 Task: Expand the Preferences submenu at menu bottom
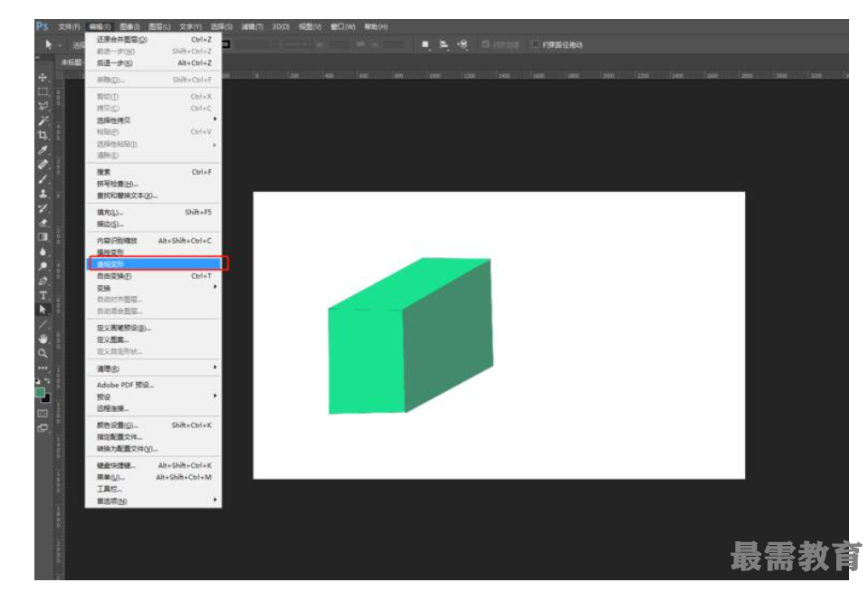click(153, 501)
